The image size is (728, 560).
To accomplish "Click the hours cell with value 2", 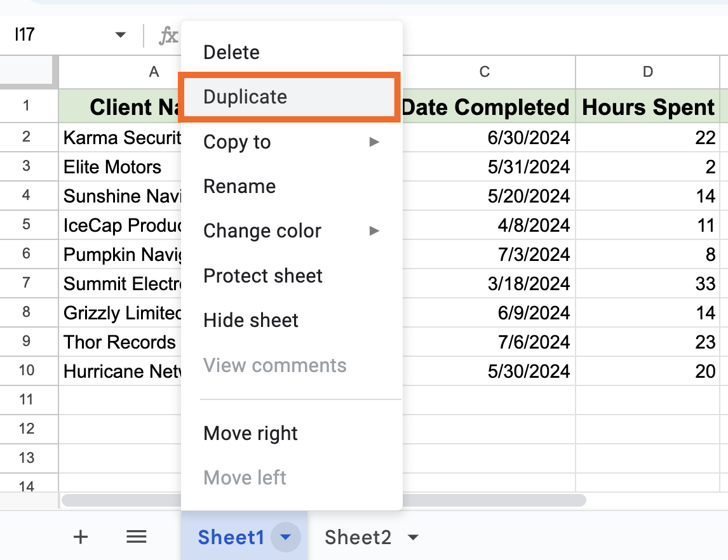I will pos(648,166).
